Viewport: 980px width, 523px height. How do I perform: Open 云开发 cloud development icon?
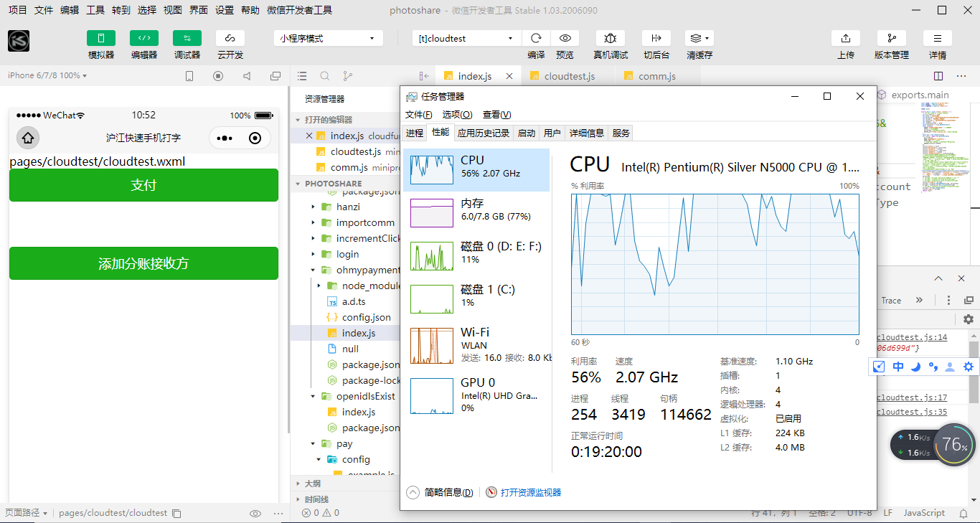pyautogui.click(x=230, y=38)
